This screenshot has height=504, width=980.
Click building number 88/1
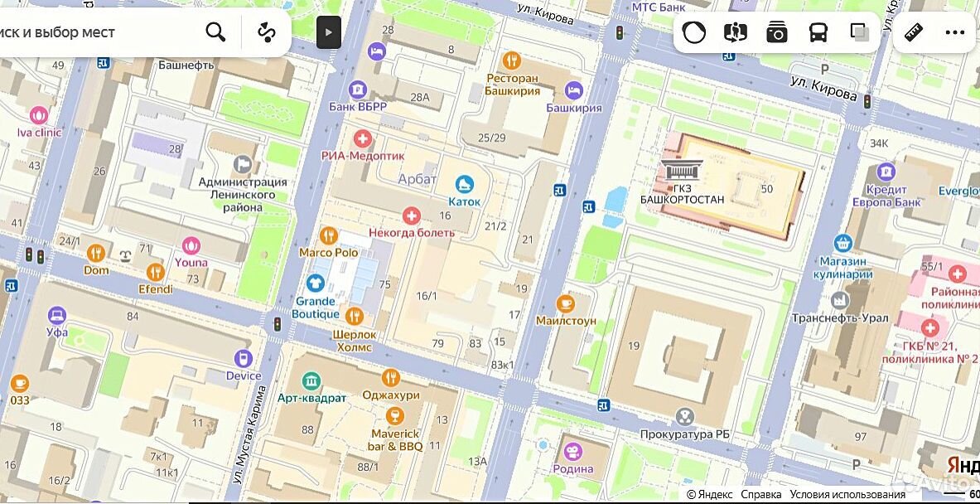tap(368, 467)
